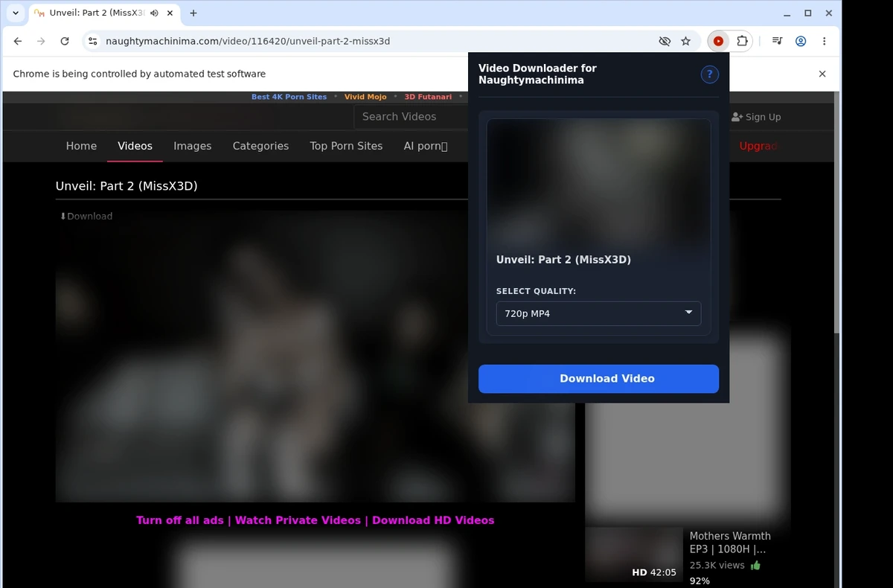Open the Chrome profile icon

click(801, 42)
